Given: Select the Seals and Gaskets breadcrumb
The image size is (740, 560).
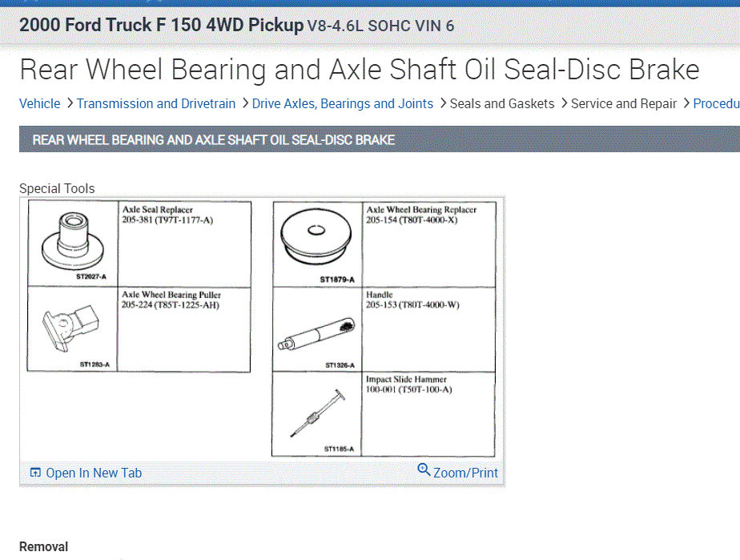Looking at the screenshot, I should (502, 103).
